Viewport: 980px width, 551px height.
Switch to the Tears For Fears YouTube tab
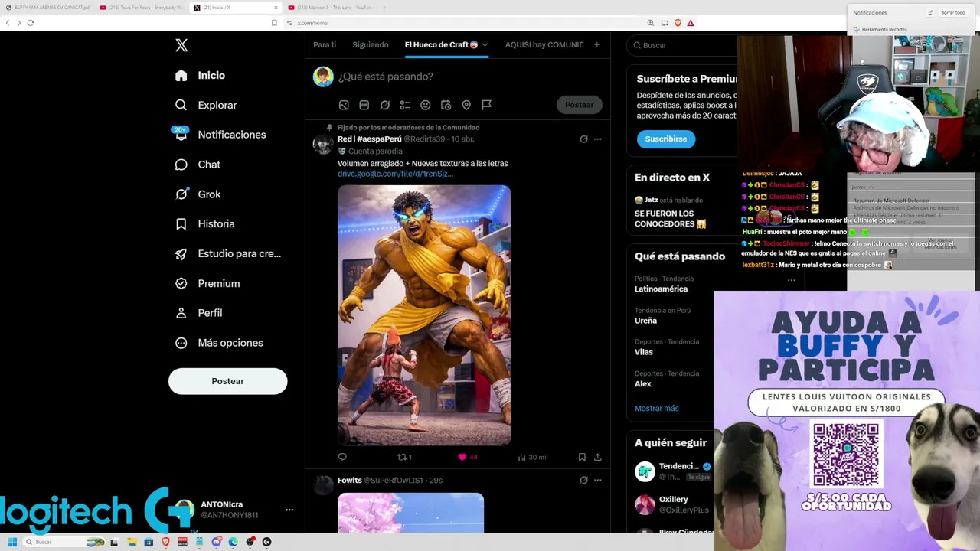point(142,8)
